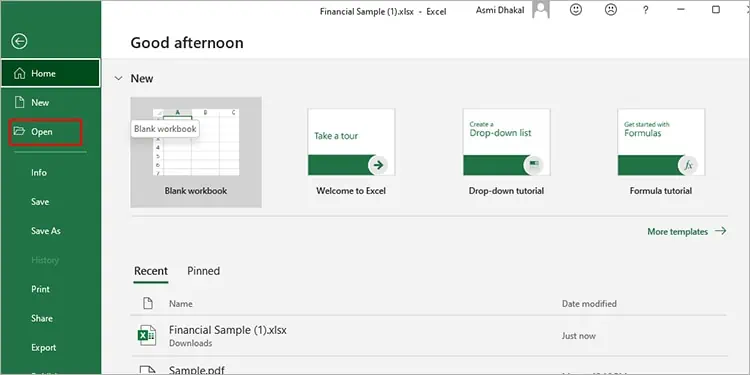Click the New text label in sidebar
Viewport: 750px width, 375px height.
pyautogui.click(x=40, y=103)
